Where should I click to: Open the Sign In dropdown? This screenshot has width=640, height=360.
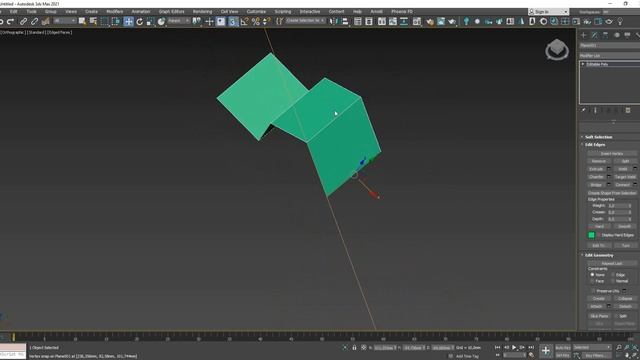point(548,11)
